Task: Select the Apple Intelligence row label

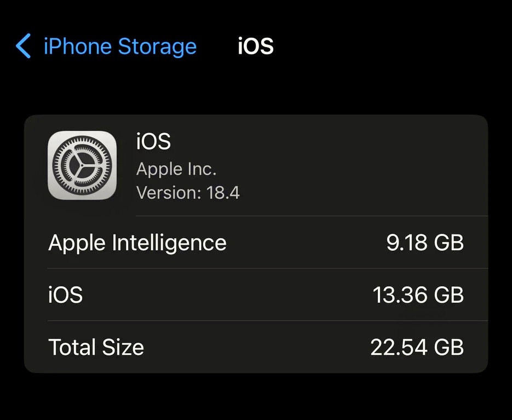Action: [137, 243]
